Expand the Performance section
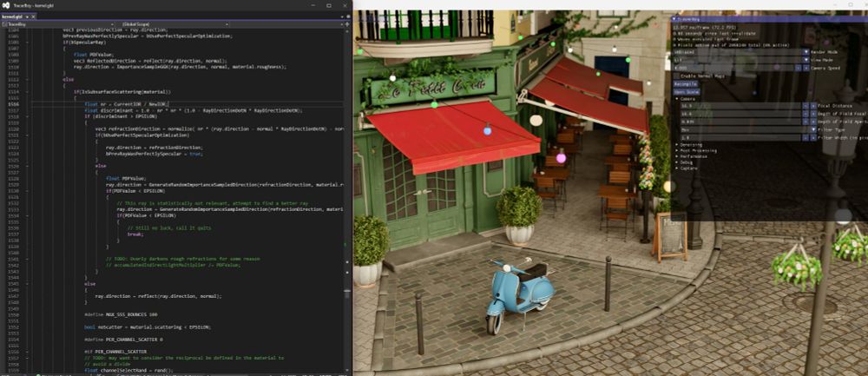 [676, 156]
